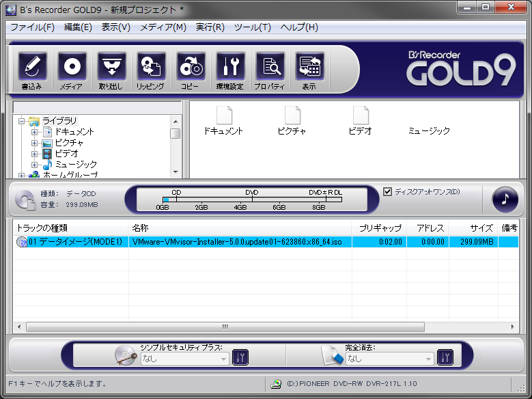Open シンプルセキュリティプラス settings tool icon
The height and width of the screenshot is (399, 532).
(x=240, y=357)
